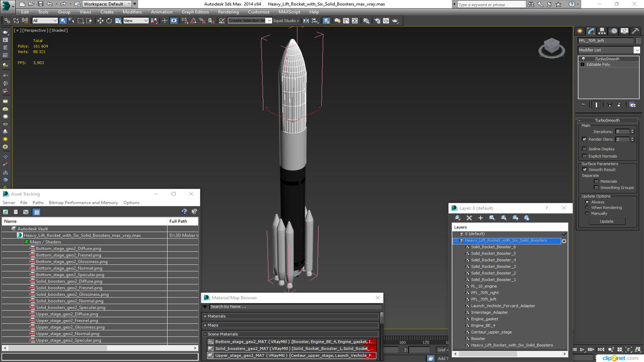Toggle the Percent Snap icon
The image size is (644, 362).
pos(202,21)
